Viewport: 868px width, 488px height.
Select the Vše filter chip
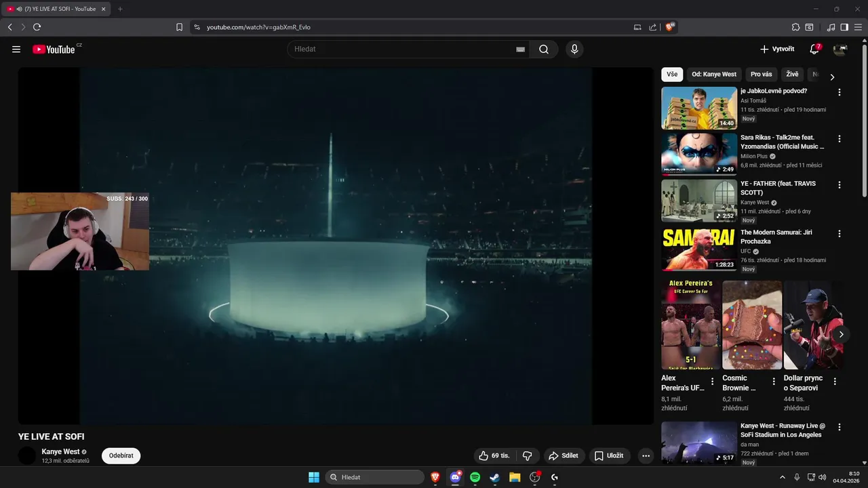coord(672,75)
